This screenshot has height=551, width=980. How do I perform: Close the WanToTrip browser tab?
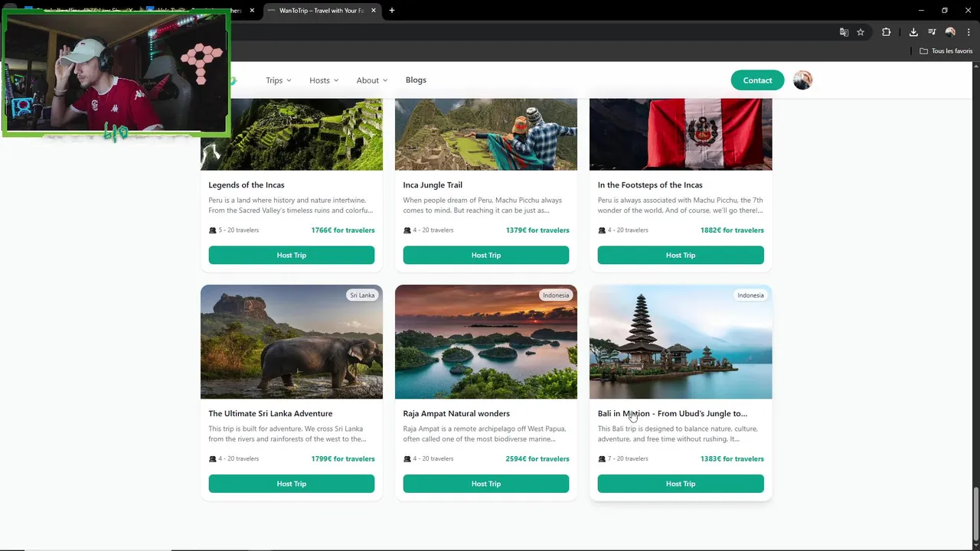tap(372, 11)
